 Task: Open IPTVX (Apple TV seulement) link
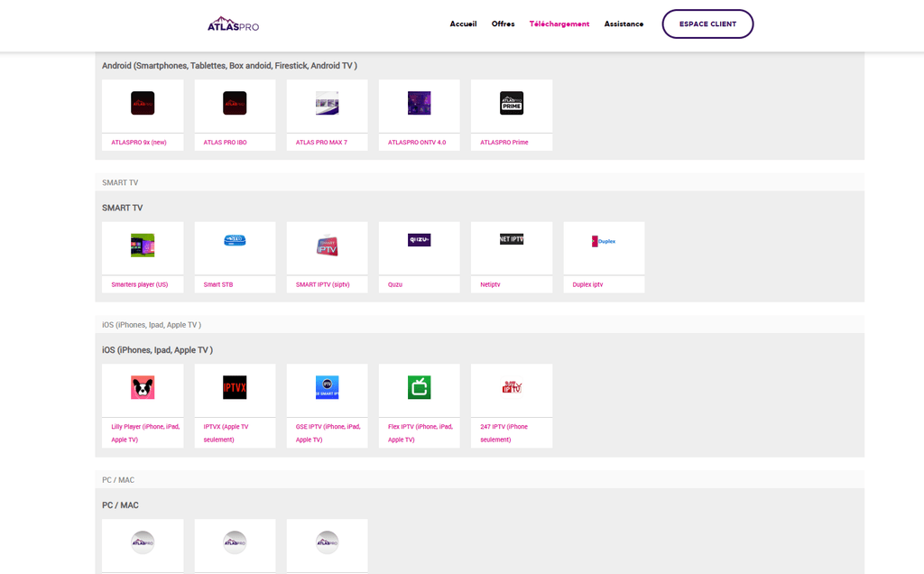226,433
